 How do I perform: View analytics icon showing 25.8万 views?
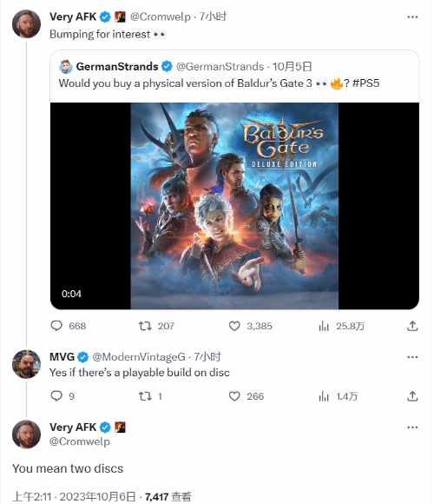324,326
